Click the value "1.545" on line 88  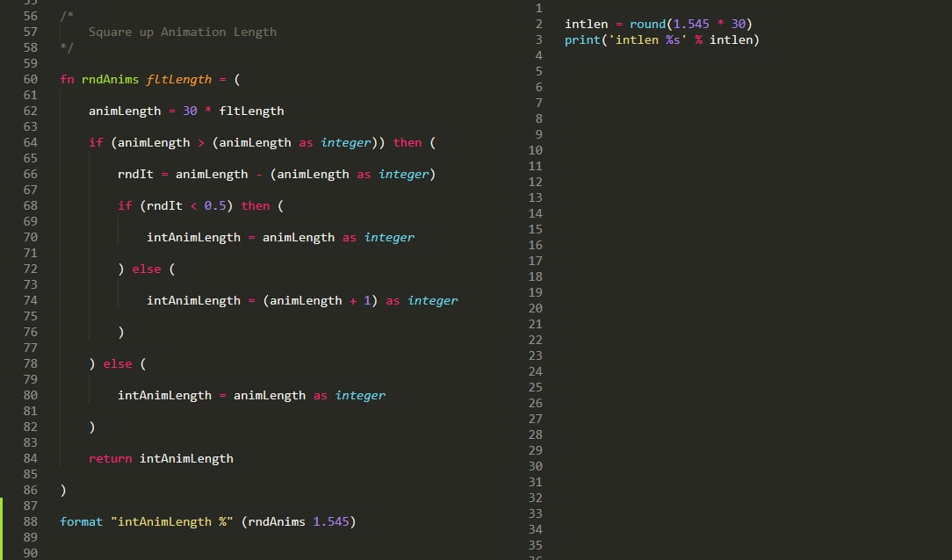(x=331, y=521)
